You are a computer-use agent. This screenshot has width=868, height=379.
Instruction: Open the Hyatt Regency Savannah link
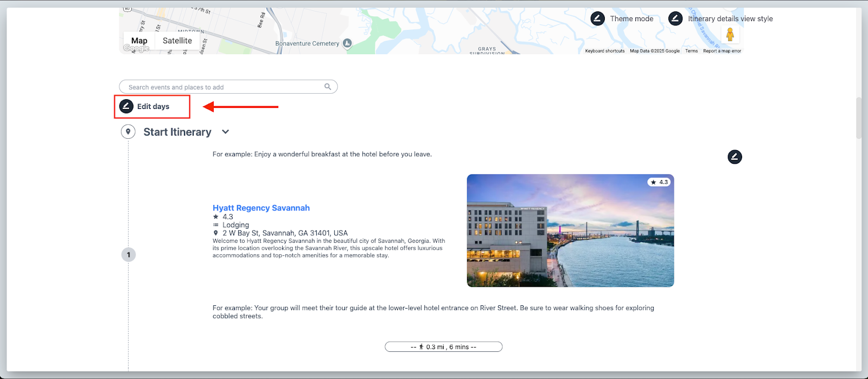(261, 208)
